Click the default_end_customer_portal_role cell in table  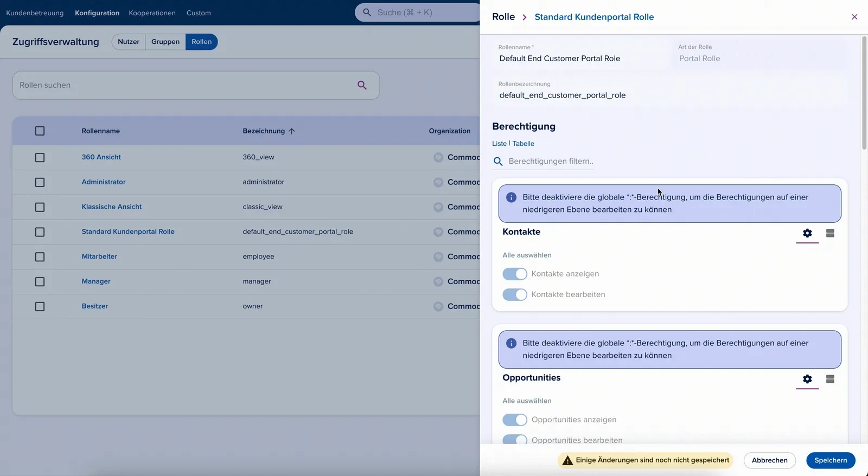(298, 231)
